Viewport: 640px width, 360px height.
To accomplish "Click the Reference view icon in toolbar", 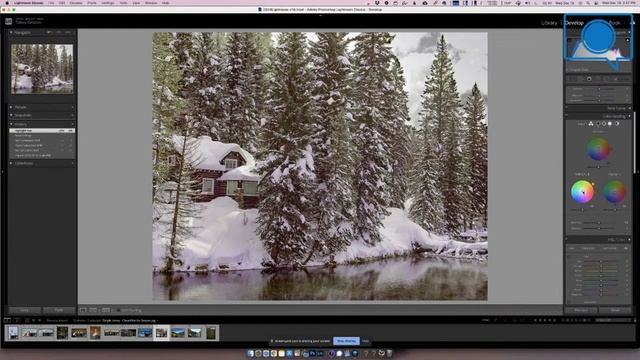I will tap(93, 310).
